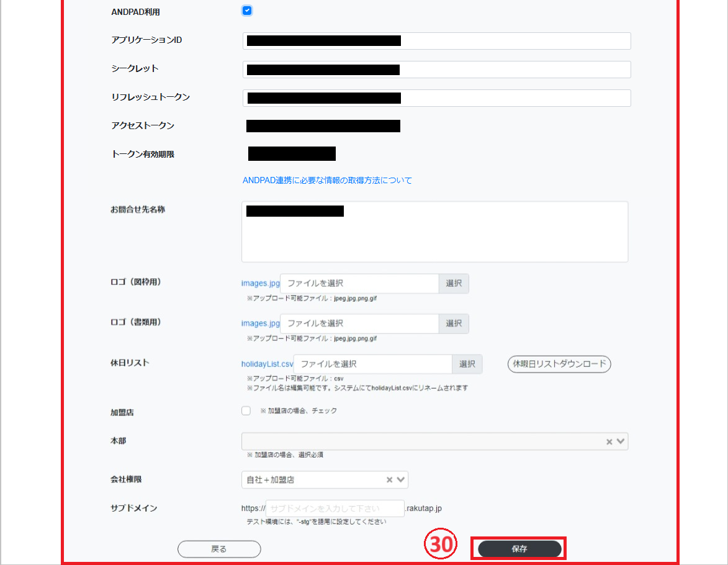Click the 自社＋加盟店 selected value text
The width and height of the screenshot is (728, 565).
tap(271, 480)
